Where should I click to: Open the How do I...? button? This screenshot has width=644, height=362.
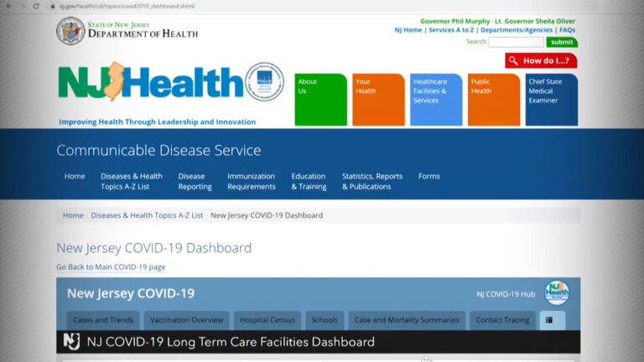click(x=541, y=60)
